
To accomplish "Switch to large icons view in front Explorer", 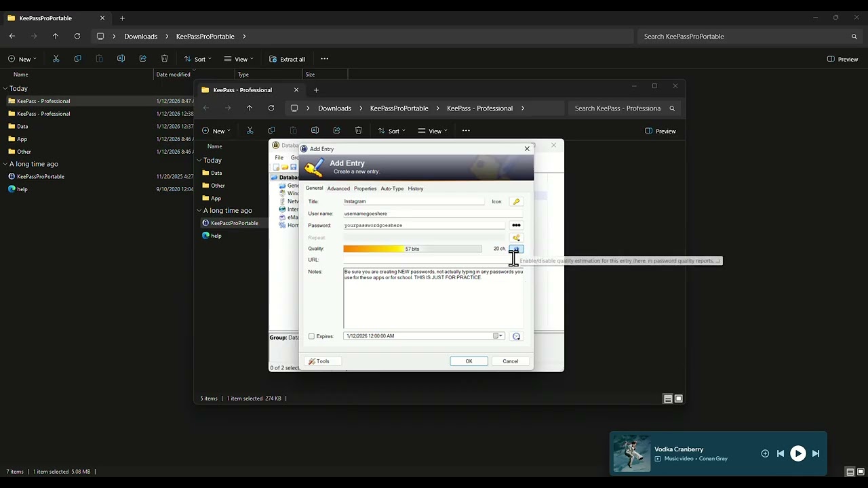I will [x=679, y=399].
